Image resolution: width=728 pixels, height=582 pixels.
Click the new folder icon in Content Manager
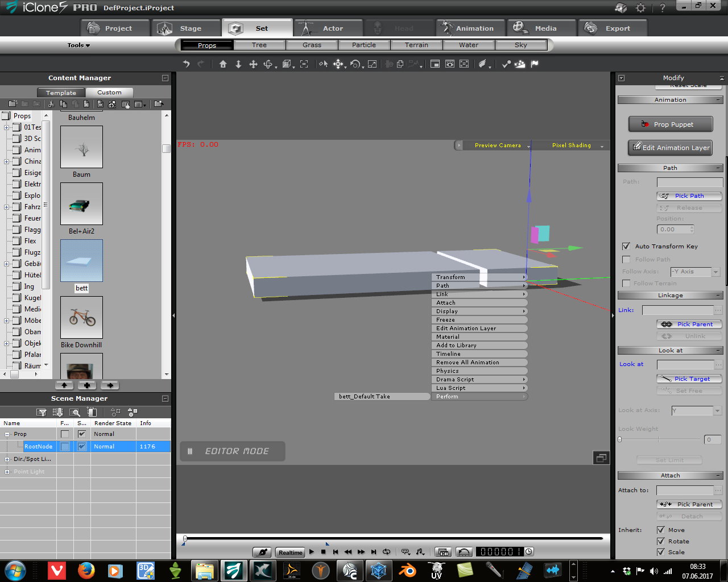(13, 104)
